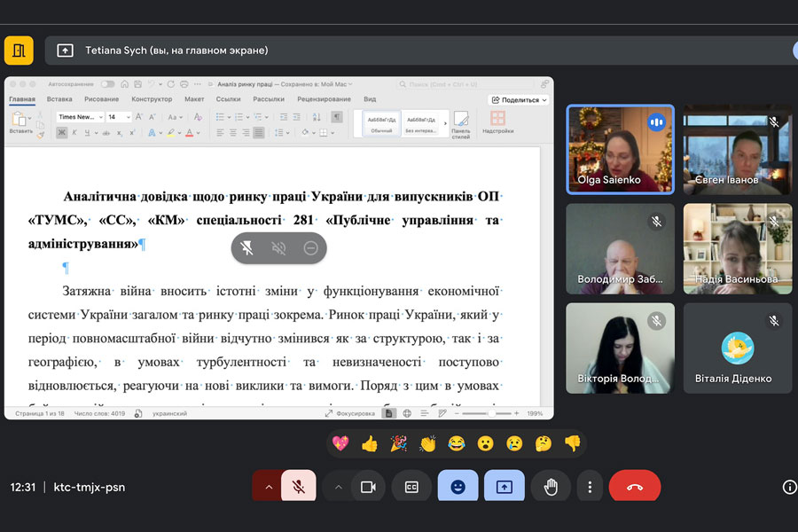Expand audio settings arrow beside microphone
798x532 pixels.
click(x=268, y=487)
